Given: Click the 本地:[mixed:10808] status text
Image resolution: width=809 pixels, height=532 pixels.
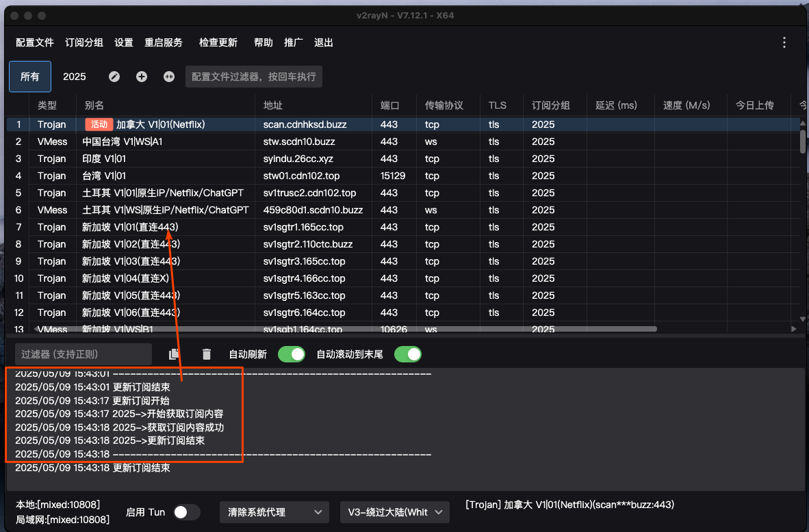Looking at the screenshot, I should coord(57,505).
